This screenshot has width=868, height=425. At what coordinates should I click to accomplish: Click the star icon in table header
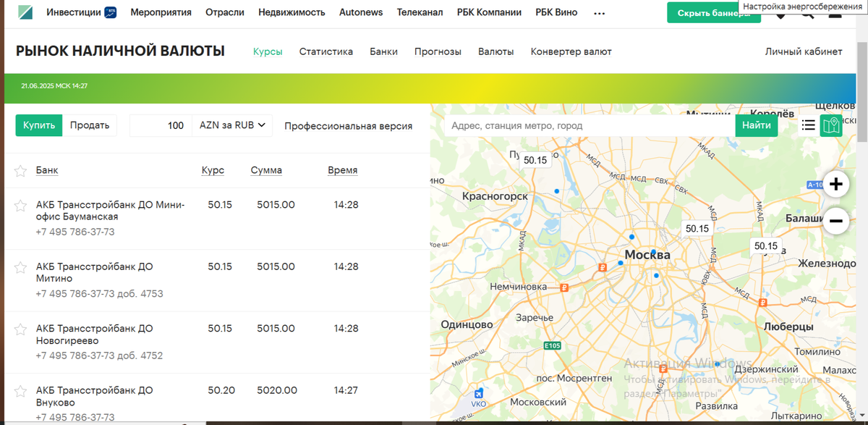[x=20, y=171]
